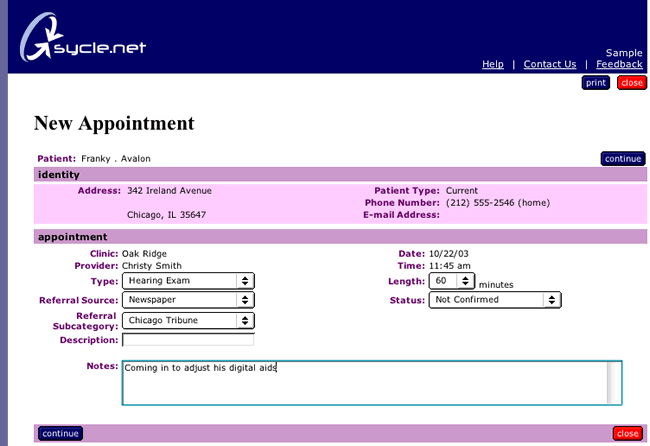Open the Contact Us link
The height and width of the screenshot is (446, 650).
[549, 64]
